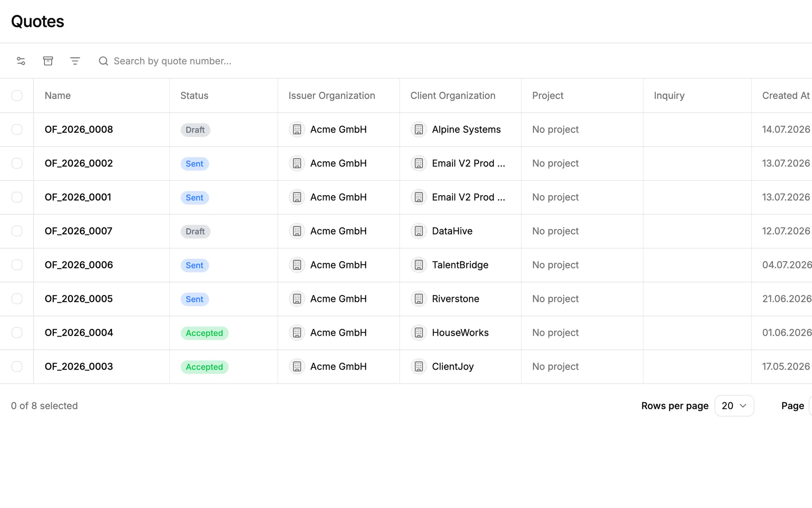Focus the Search by quote number field

point(173,61)
